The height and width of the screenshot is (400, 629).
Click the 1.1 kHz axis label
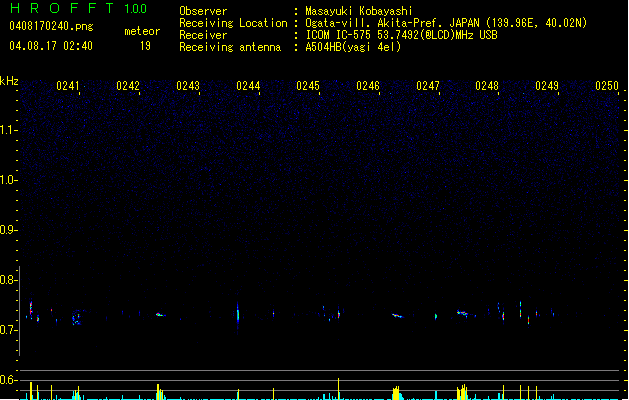[8, 130]
